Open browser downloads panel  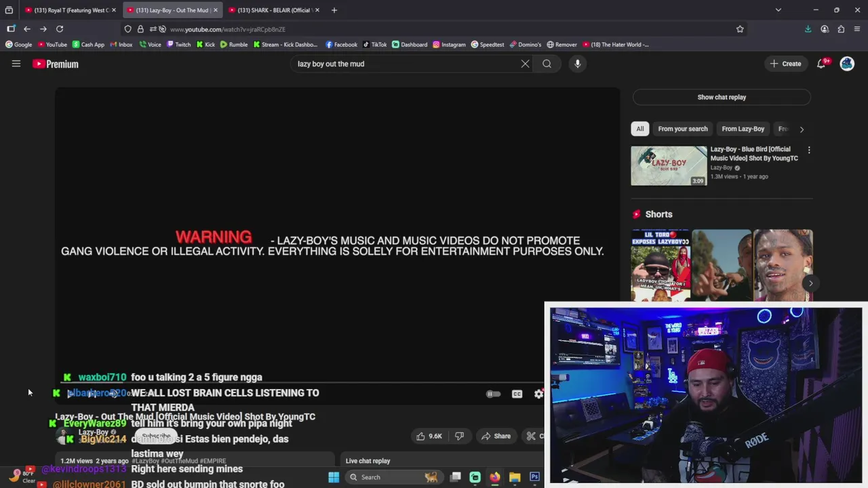click(808, 29)
